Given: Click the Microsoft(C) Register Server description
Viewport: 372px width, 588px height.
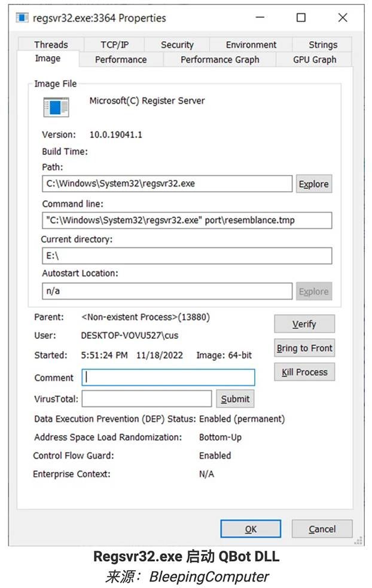Looking at the screenshot, I should point(147,101).
